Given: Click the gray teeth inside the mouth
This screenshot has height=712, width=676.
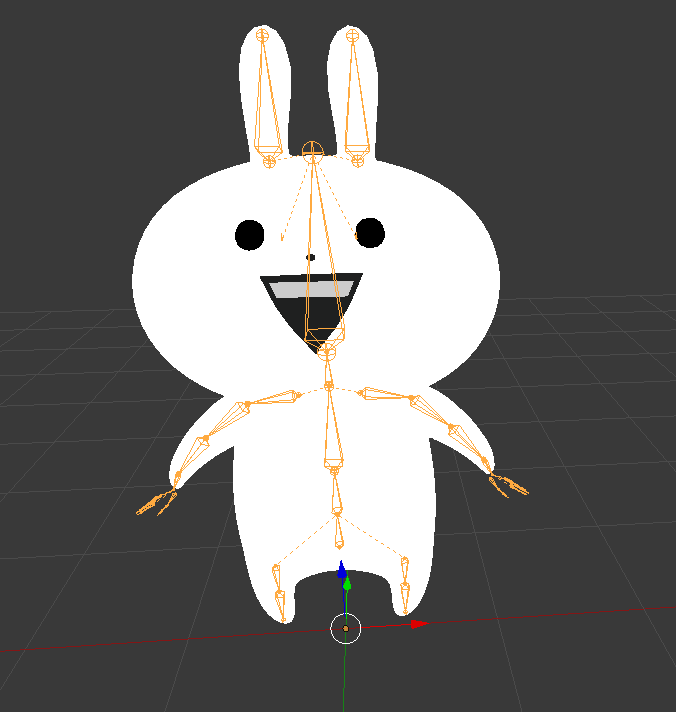Looking at the screenshot, I should [311, 289].
